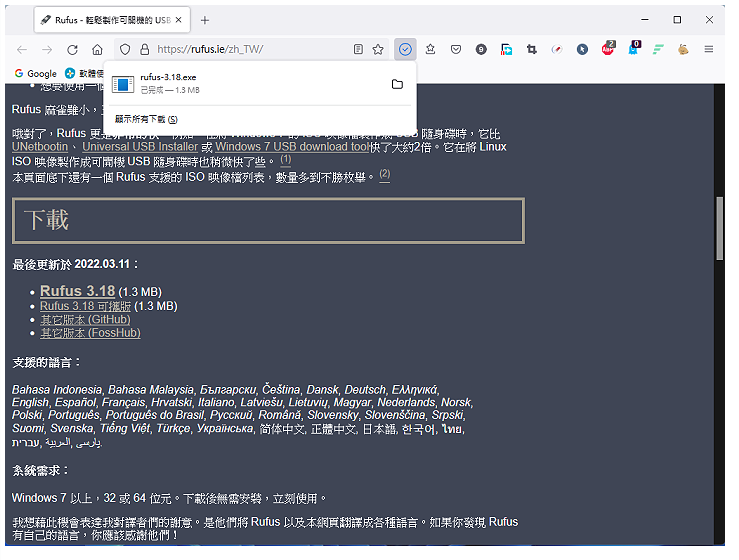Click the date text 2022.03.11
Viewport: 739px width, 560px height.
click(102, 264)
